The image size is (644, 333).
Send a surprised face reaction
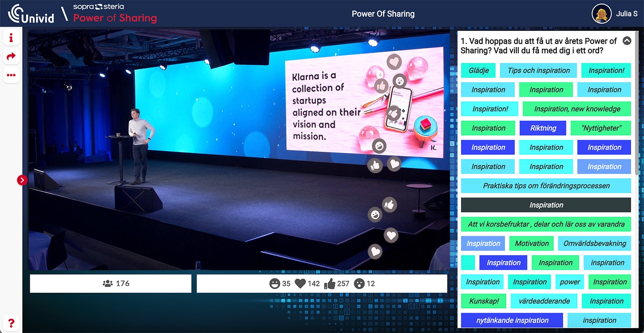(x=359, y=284)
